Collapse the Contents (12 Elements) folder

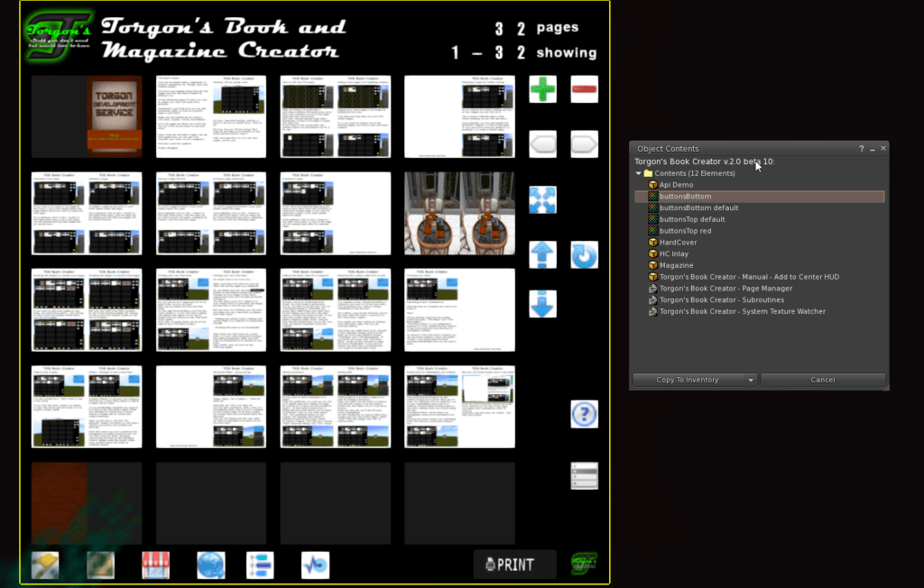[639, 173]
